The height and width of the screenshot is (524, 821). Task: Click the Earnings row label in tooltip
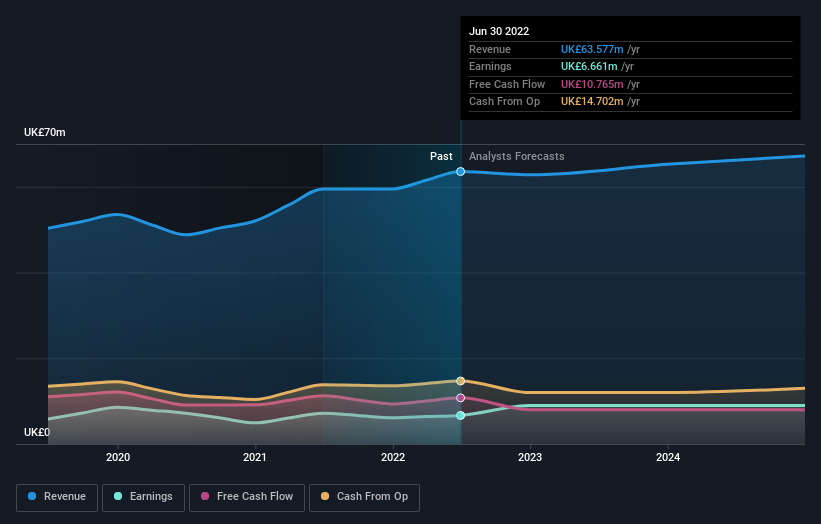point(490,66)
